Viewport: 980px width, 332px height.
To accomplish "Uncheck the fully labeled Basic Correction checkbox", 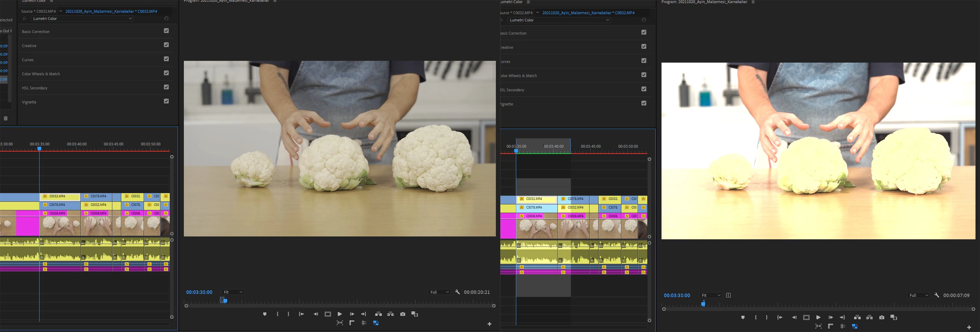I will pyautogui.click(x=166, y=31).
